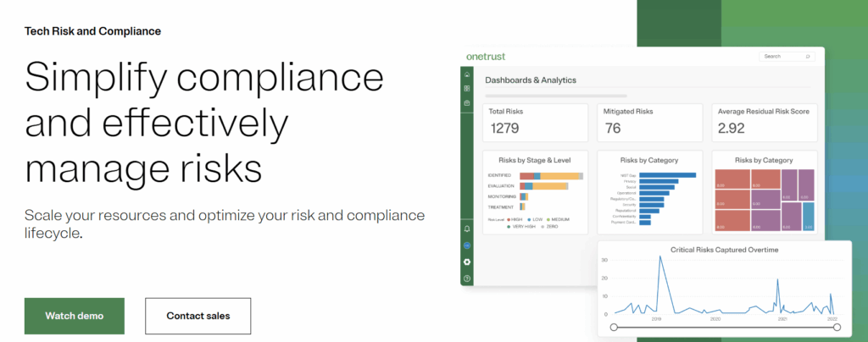The image size is (868, 342).
Task: Open notifications bell in the sidebar
Action: [x=467, y=229]
